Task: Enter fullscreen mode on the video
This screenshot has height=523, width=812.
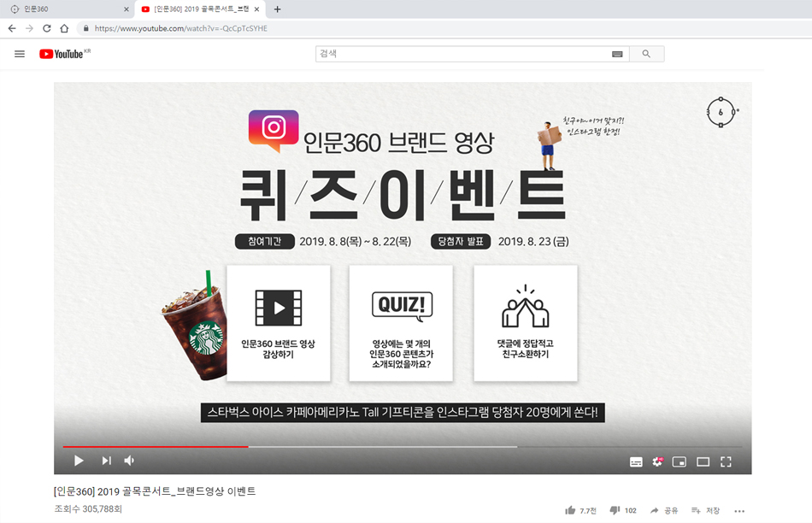Action: point(726,461)
